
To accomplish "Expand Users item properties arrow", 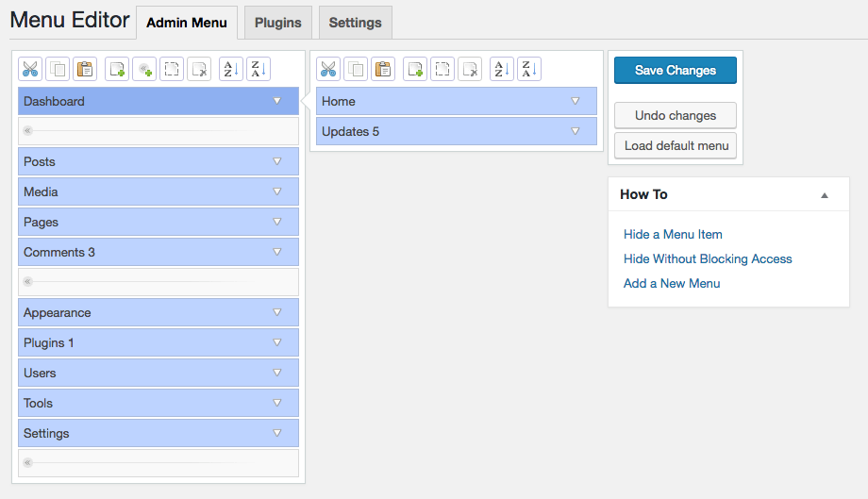I will (277, 373).
